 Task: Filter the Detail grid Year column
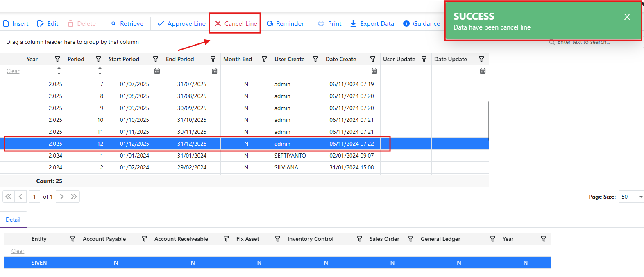point(544,239)
